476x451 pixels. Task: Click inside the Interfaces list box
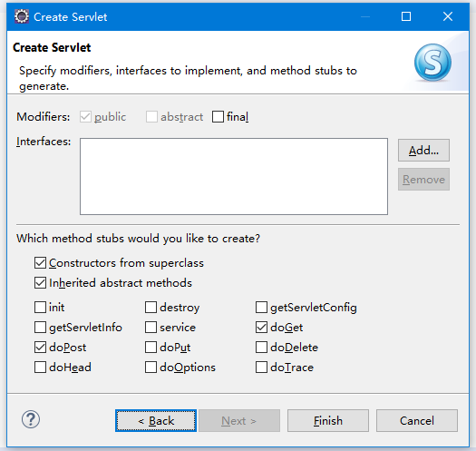coord(234,177)
